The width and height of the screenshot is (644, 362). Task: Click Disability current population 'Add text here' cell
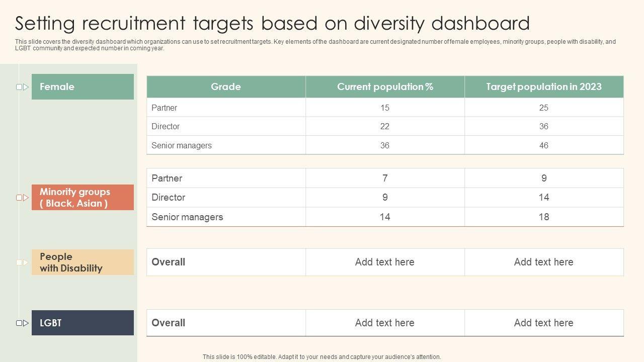(x=385, y=262)
